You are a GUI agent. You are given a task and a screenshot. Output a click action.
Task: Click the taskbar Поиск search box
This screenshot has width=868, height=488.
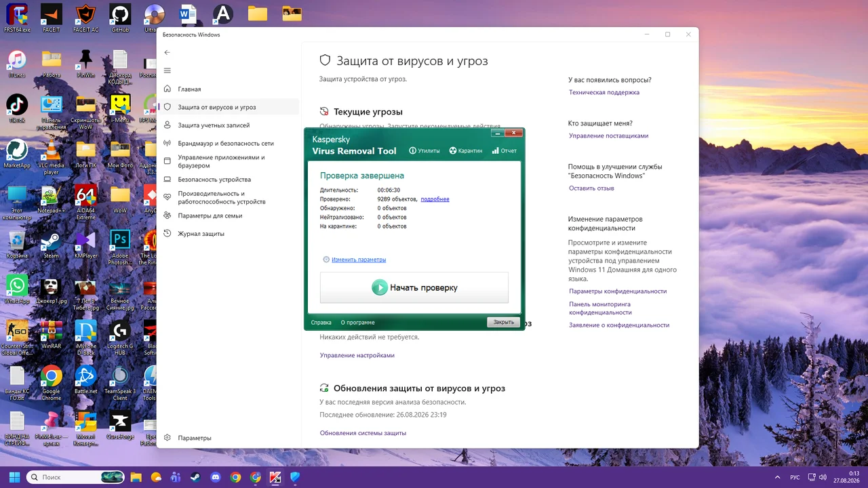[75, 477]
